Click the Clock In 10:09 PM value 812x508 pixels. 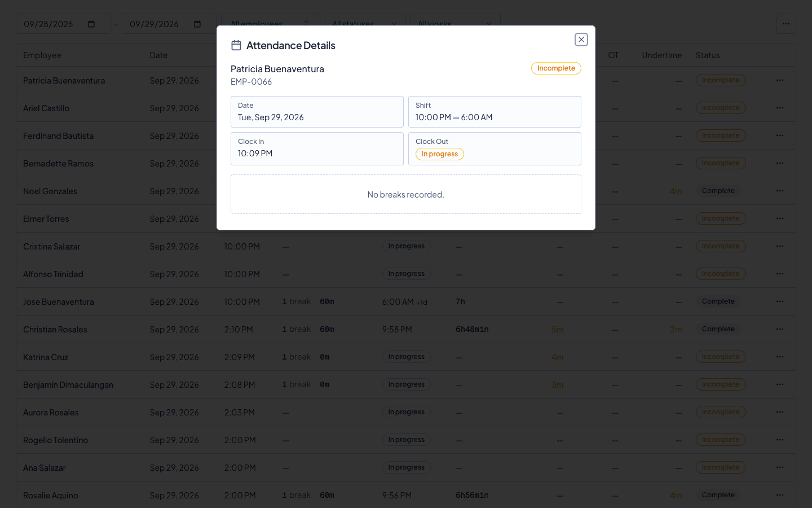point(255,154)
